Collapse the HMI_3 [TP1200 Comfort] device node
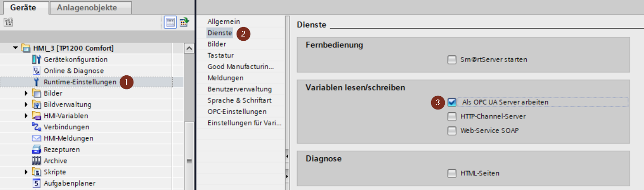The height and width of the screenshot is (190, 644). tap(16, 48)
